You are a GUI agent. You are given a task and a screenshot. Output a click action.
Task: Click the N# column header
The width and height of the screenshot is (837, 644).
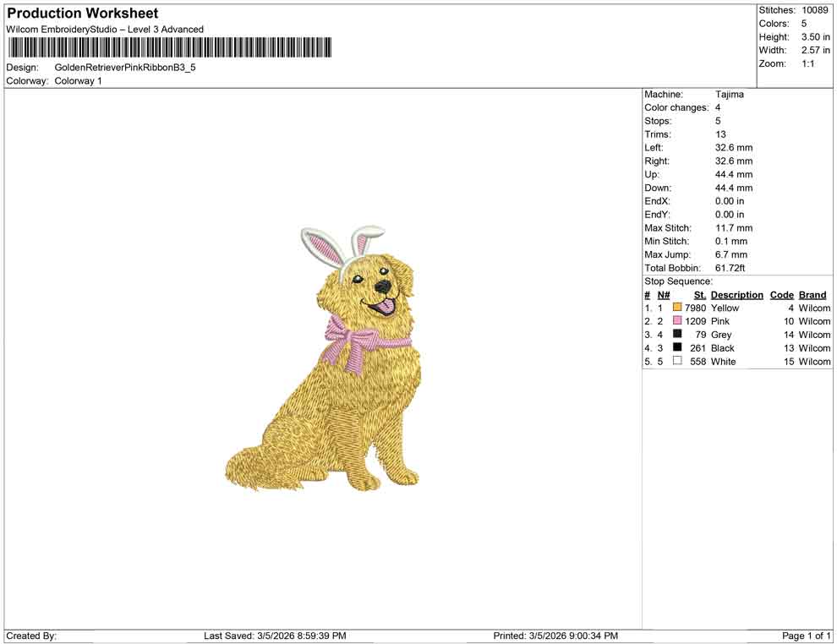tap(664, 294)
